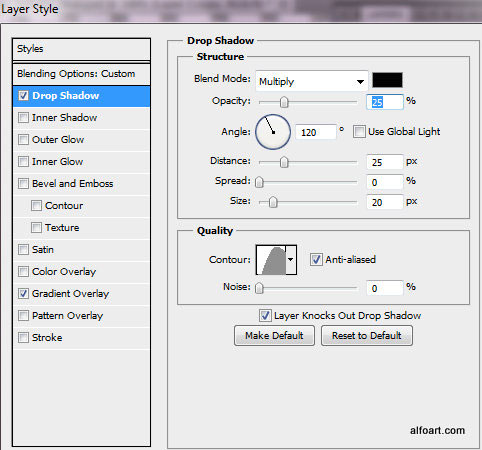Open the contour picker dropdown arrow
Viewport: 482px width, 450px height.
tap(291, 260)
